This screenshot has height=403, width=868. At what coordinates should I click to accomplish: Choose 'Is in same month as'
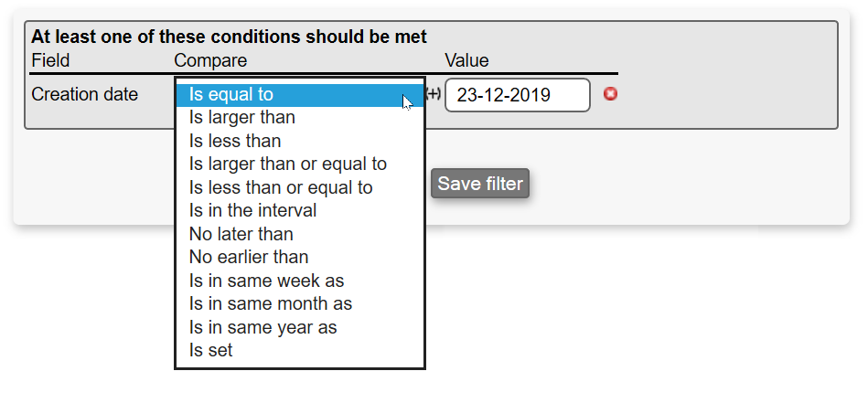271,303
